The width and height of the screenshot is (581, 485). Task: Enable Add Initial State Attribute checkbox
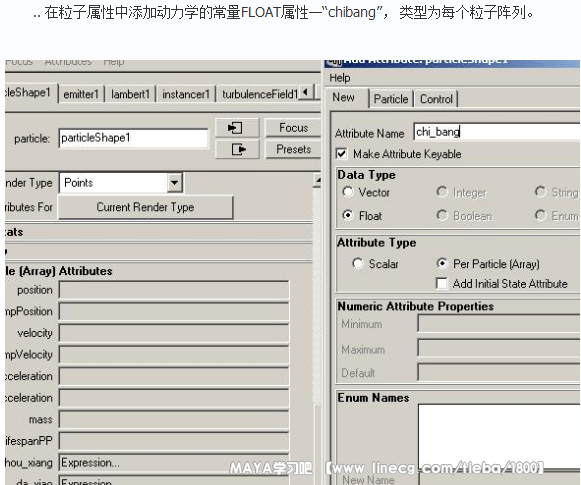(442, 283)
